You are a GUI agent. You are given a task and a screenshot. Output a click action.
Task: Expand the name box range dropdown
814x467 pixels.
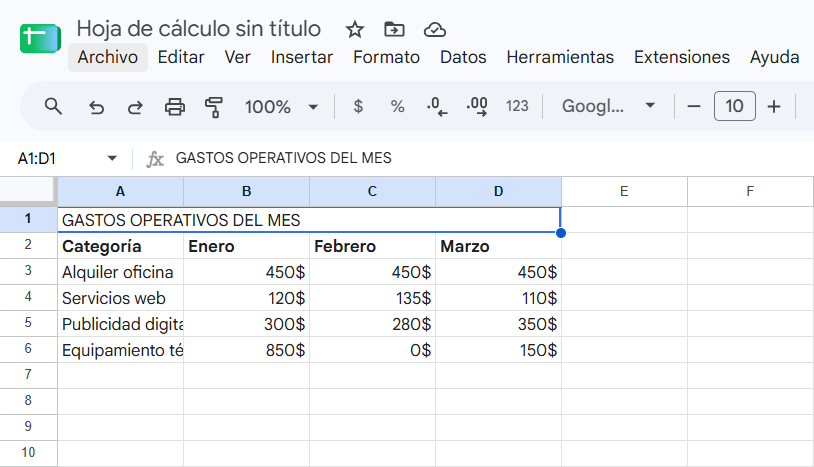112,158
